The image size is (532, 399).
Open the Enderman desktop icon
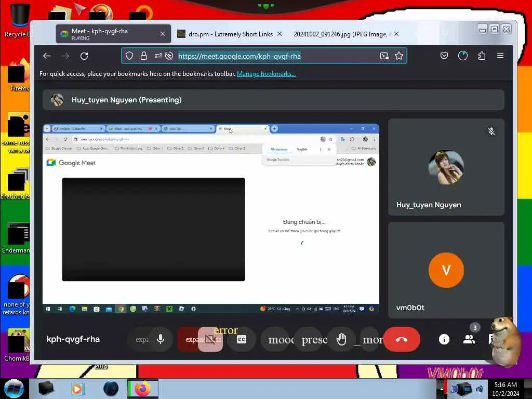16,238
